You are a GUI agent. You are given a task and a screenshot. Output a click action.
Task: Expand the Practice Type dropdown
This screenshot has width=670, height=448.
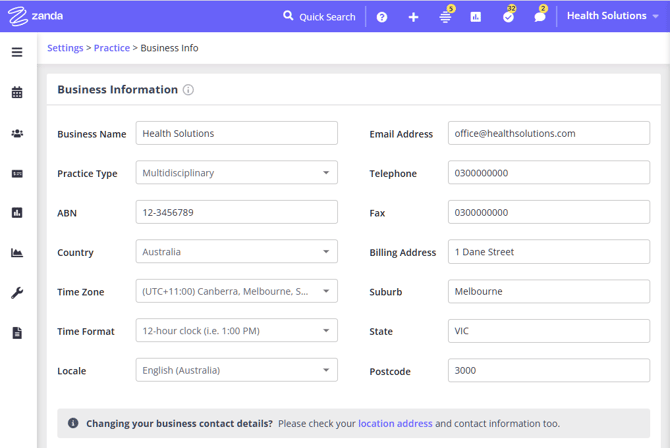[x=236, y=173]
